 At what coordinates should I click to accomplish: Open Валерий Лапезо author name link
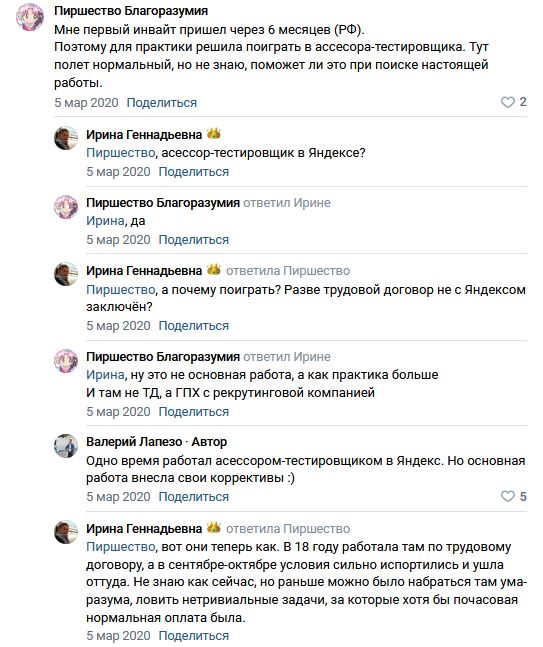point(134,442)
